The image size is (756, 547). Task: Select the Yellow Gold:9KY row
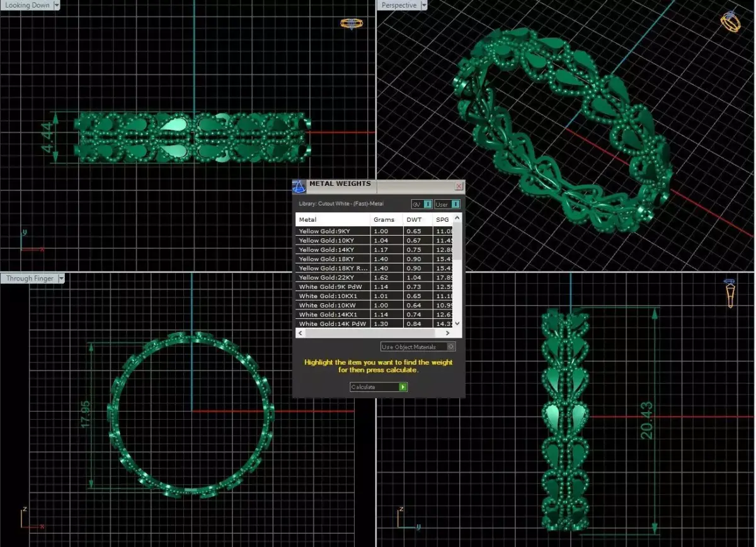pyautogui.click(x=374, y=231)
